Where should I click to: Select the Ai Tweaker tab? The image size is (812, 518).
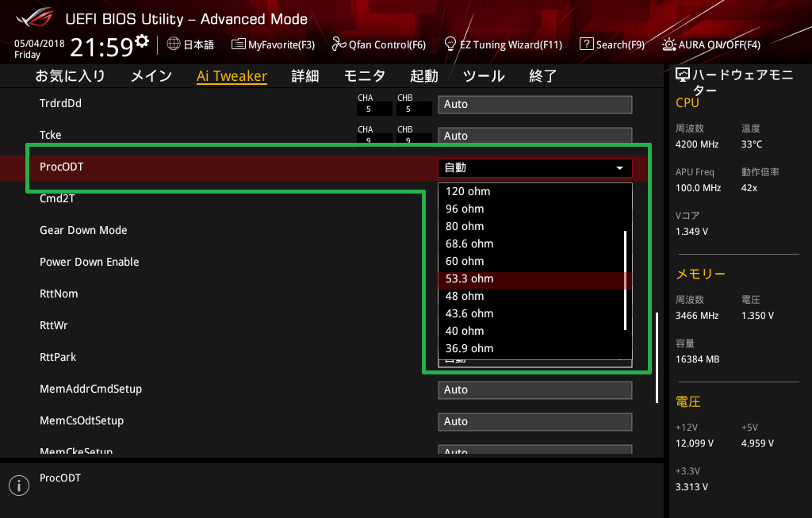pos(232,76)
